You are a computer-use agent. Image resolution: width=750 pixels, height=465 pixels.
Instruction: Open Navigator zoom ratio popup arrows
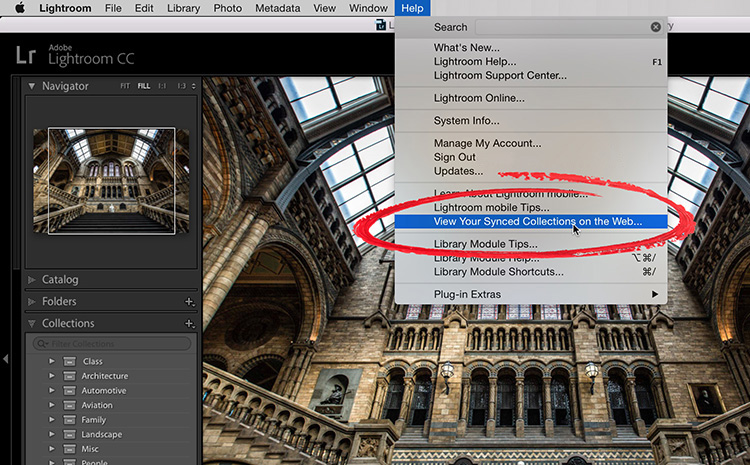point(193,86)
